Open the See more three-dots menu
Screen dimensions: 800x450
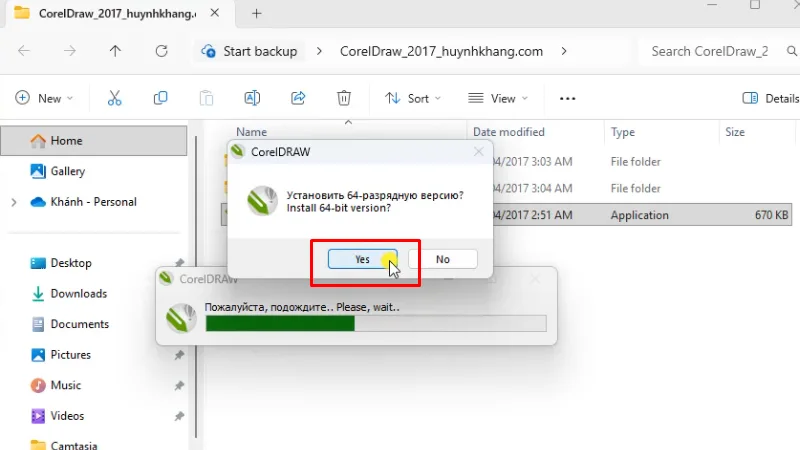(568, 98)
